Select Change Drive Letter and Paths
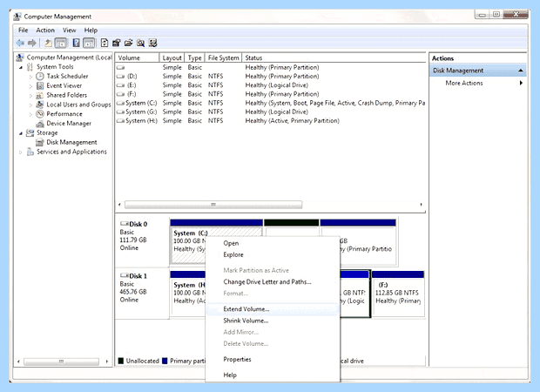 pyautogui.click(x=272, y=281)
